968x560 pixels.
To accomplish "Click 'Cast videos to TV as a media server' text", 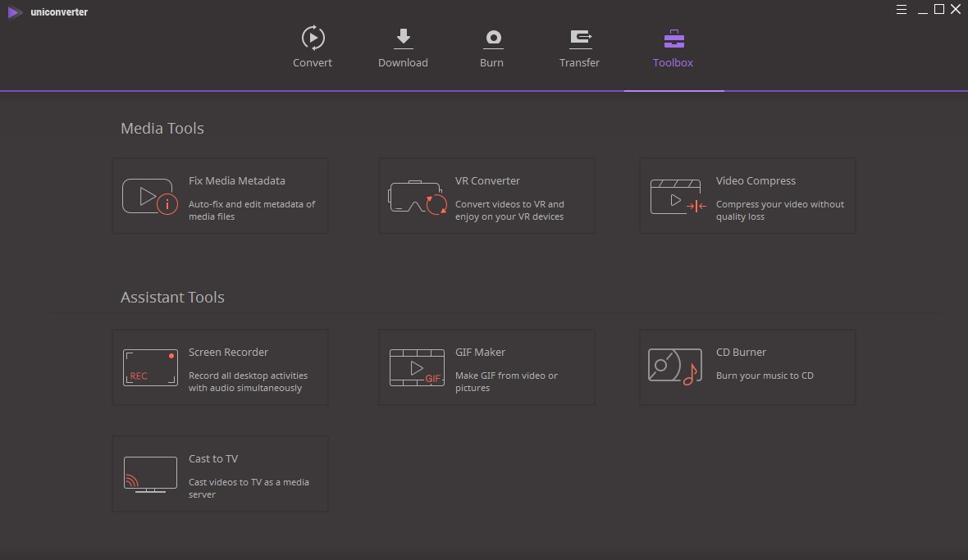I will coord(249,489).
